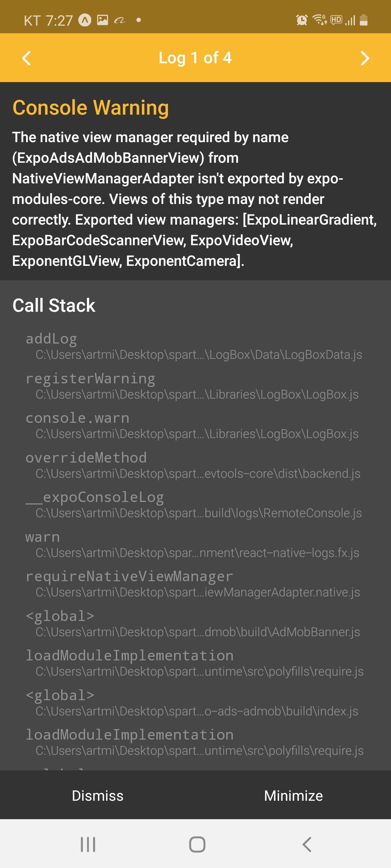Tap the battery icon in status bar
Viewport: 391px width, 868px height.
(x=364, y=20)
